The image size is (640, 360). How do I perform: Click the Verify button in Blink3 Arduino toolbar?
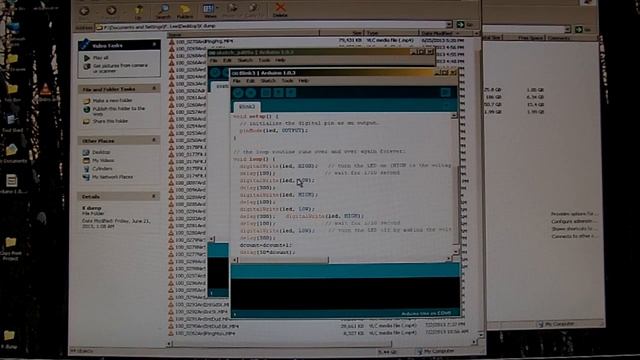[238, 93]
